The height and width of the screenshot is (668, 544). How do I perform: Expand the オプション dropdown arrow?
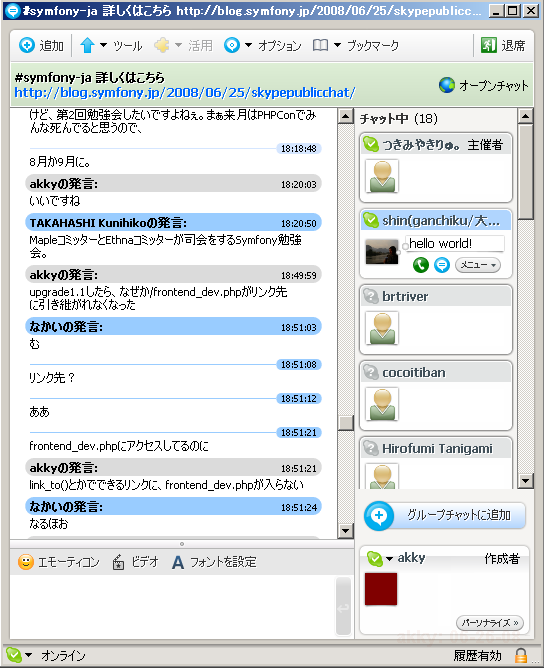[248, 45]
